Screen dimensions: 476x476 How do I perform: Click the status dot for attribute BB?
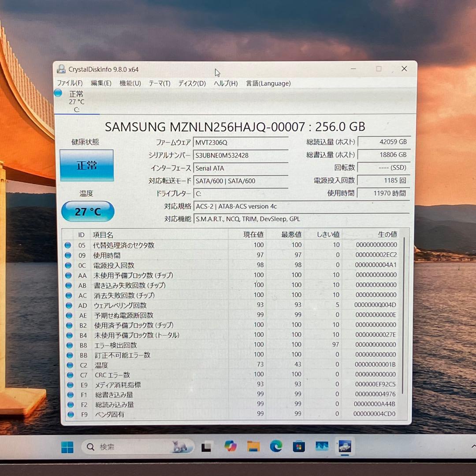[70, 355]
